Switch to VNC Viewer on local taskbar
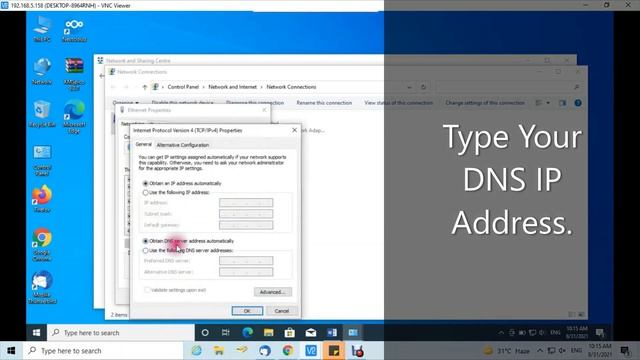The height and width of the screenshot is (360, 640). click(311, 351)
